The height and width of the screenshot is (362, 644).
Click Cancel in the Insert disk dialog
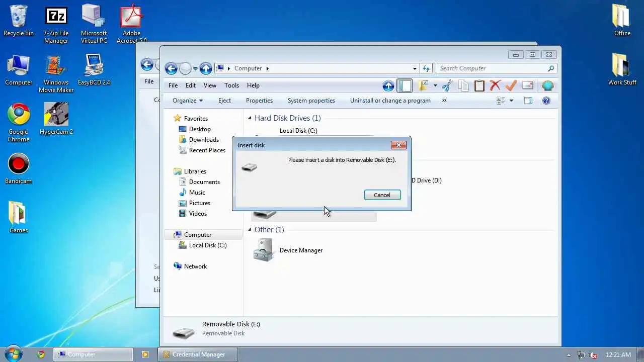(x=382, y=195)
